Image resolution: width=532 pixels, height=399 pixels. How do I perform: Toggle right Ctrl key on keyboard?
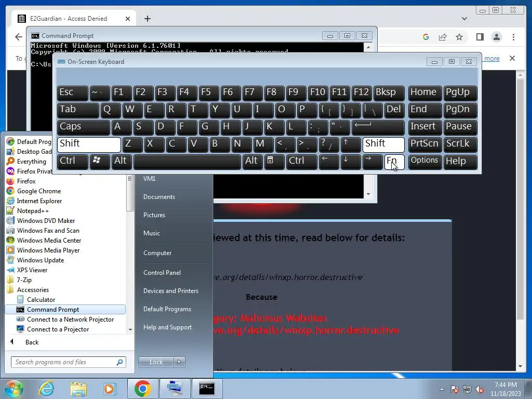(302, 162)
